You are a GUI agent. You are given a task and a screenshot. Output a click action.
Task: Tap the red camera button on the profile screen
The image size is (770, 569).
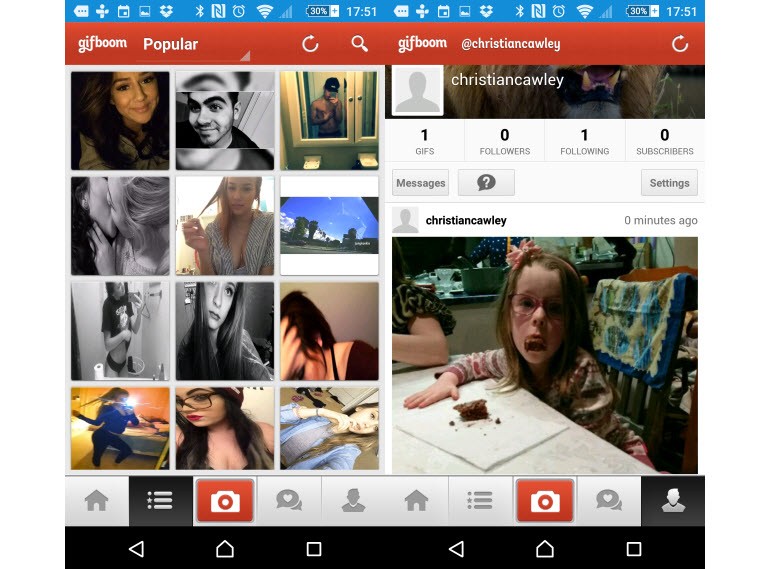(x=545, y=501)
